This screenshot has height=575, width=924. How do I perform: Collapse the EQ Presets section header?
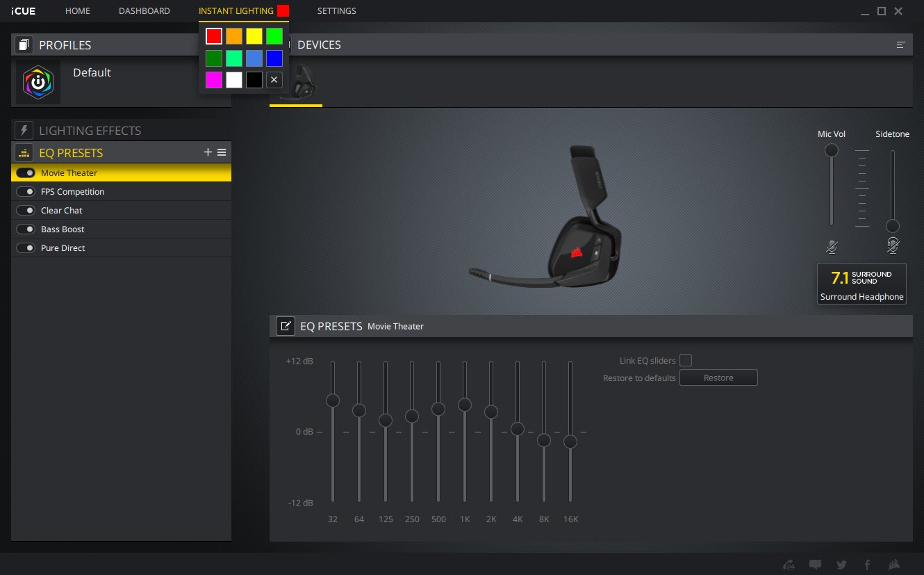(x=122, y=153)
